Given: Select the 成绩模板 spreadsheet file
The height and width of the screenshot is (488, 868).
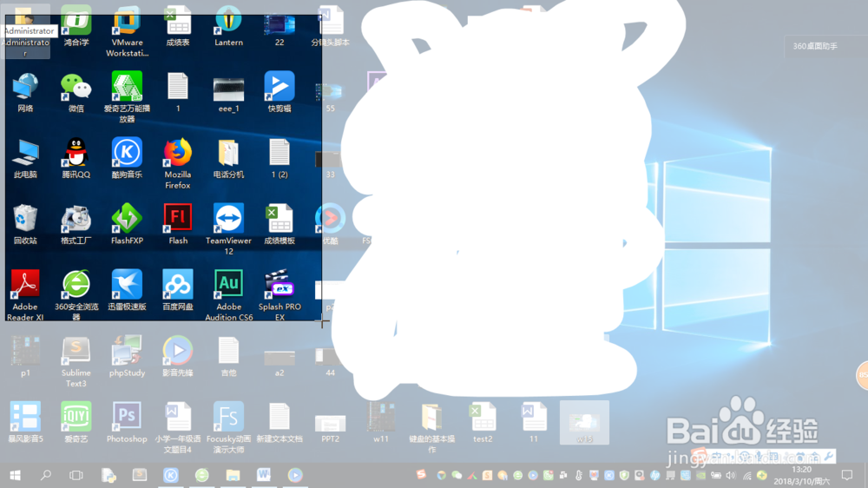Looking at the screenshot, I should tap(279, 224).
